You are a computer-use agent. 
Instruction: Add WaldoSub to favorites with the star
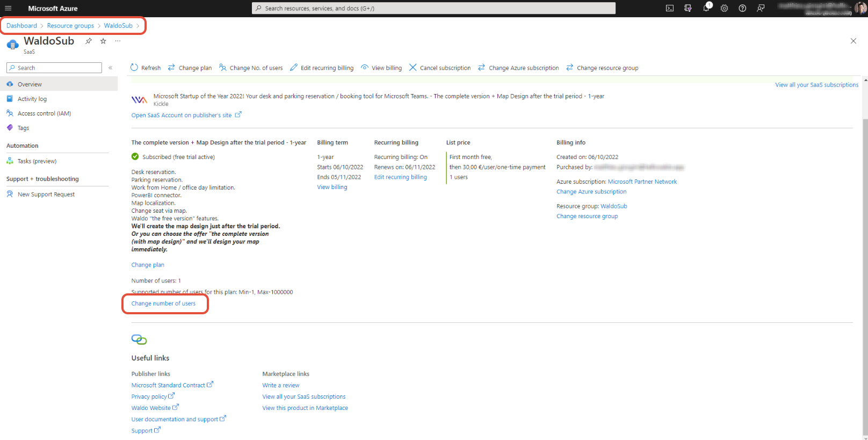(x=103, y=41)
